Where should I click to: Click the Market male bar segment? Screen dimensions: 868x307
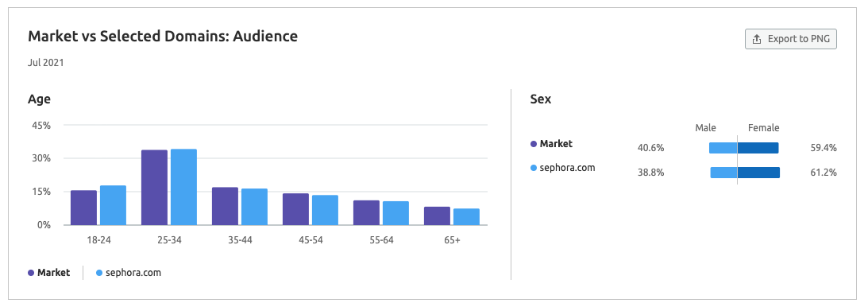[723, 148]
